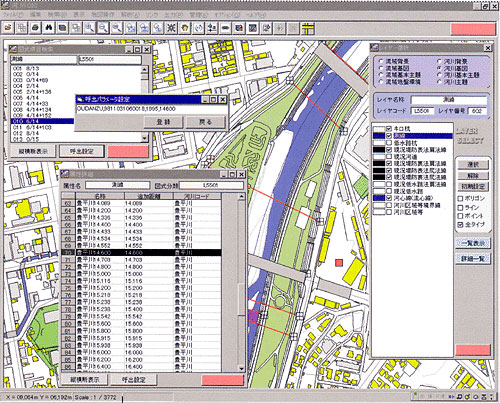Click the black oval link icon
500x403 pixels.
[225, 28]
